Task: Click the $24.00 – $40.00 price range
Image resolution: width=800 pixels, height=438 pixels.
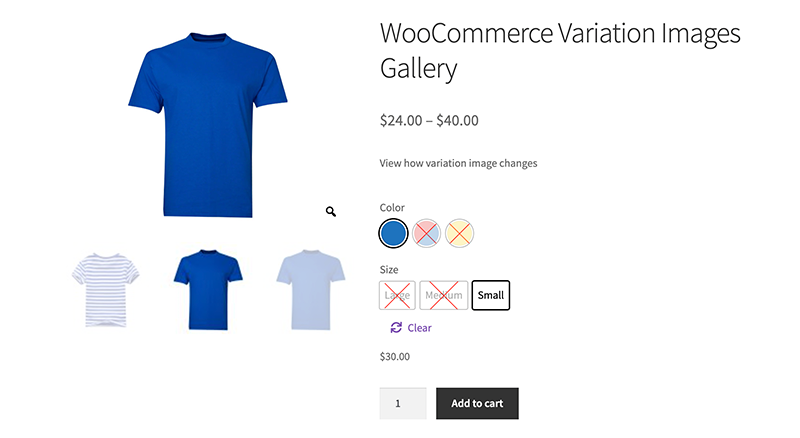Action: pos(429,120)
